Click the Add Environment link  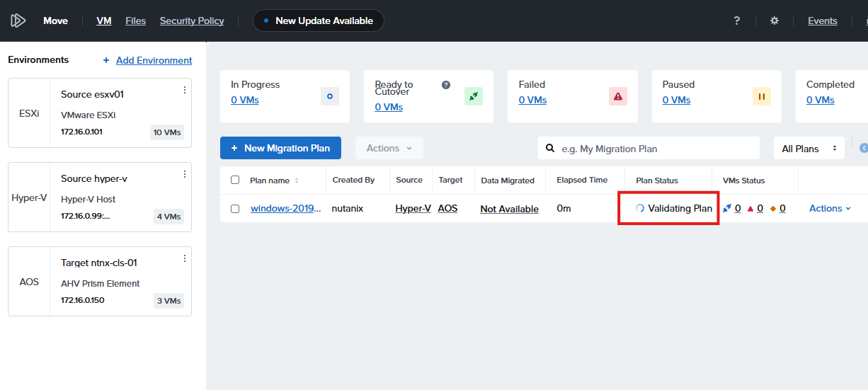coord(154,60)
